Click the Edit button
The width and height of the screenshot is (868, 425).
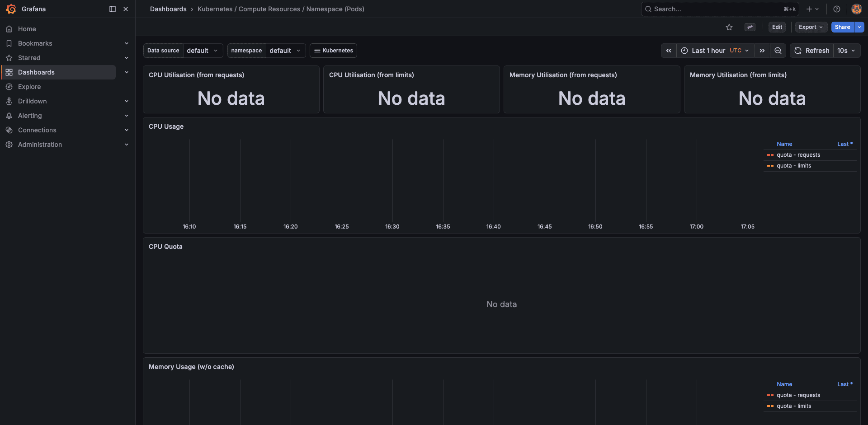pos(777,27)
